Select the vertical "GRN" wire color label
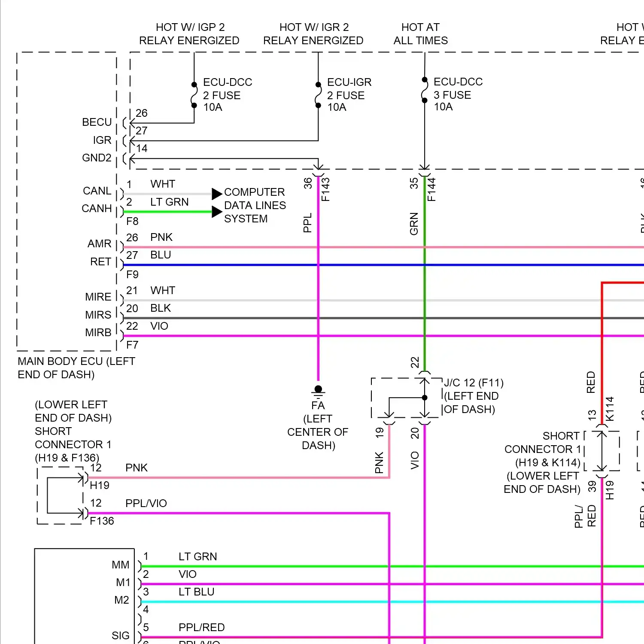 coord(414,224)
